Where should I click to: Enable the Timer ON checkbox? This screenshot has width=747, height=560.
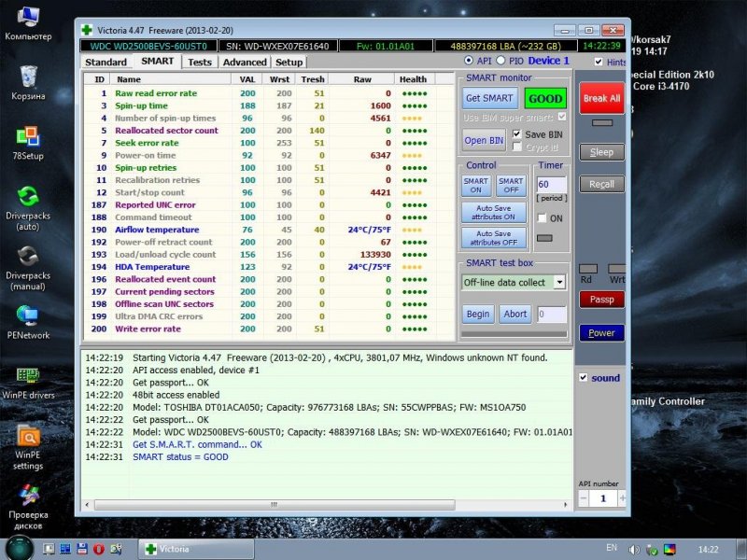coord(542,218)
